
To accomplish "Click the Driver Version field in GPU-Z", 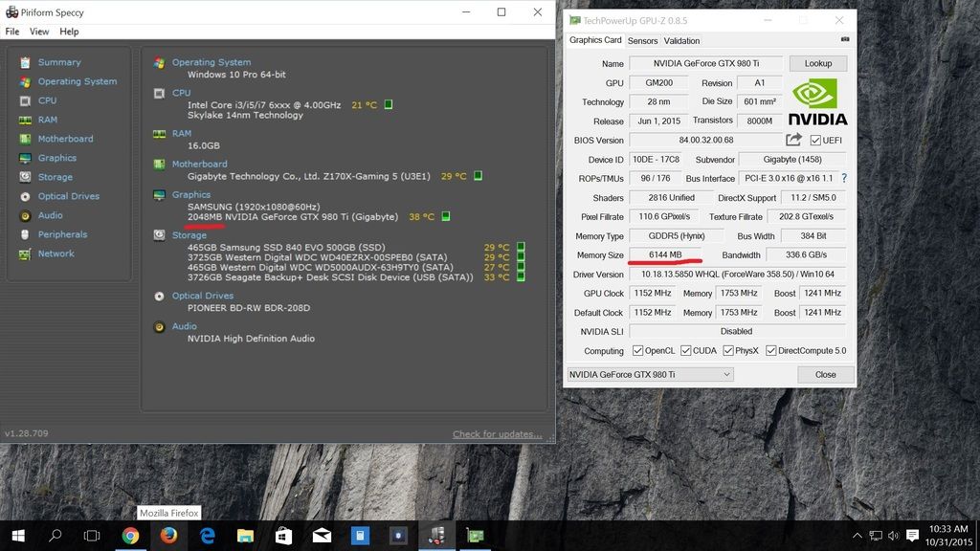I will click(x=738, y=275).
